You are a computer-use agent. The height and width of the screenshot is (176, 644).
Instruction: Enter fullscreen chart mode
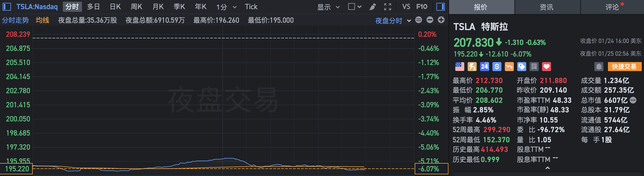tap(388, 7)
